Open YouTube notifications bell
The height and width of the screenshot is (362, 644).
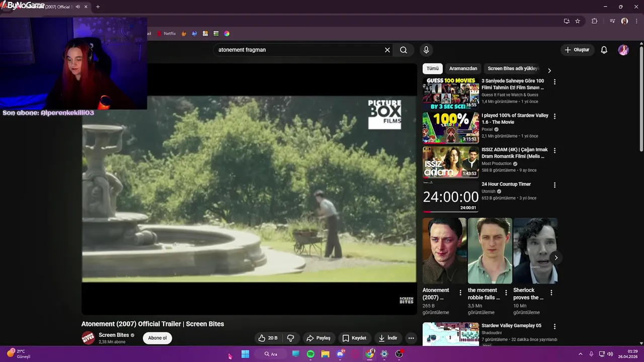[604, 50]
